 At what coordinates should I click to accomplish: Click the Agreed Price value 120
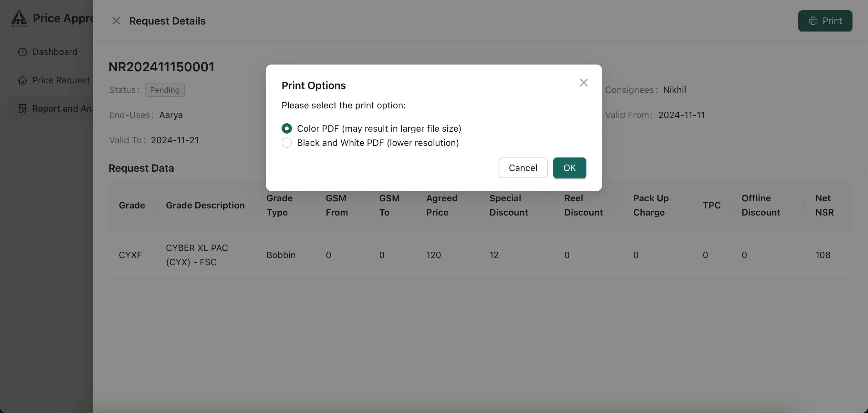[433, 255]
